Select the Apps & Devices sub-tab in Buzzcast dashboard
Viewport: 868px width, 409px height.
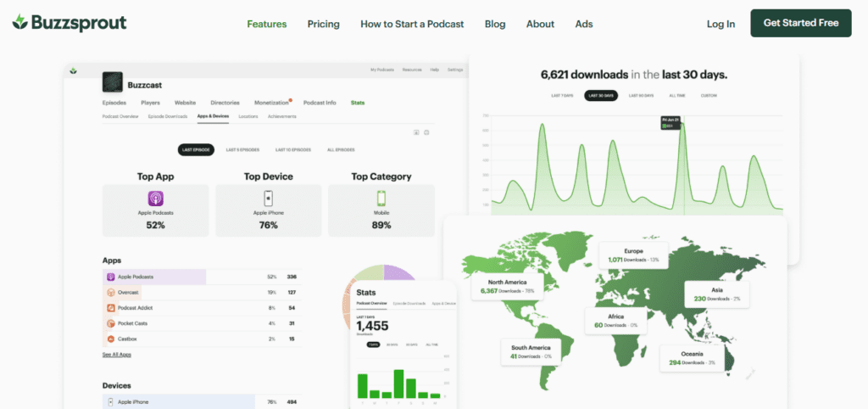point(213,116)
